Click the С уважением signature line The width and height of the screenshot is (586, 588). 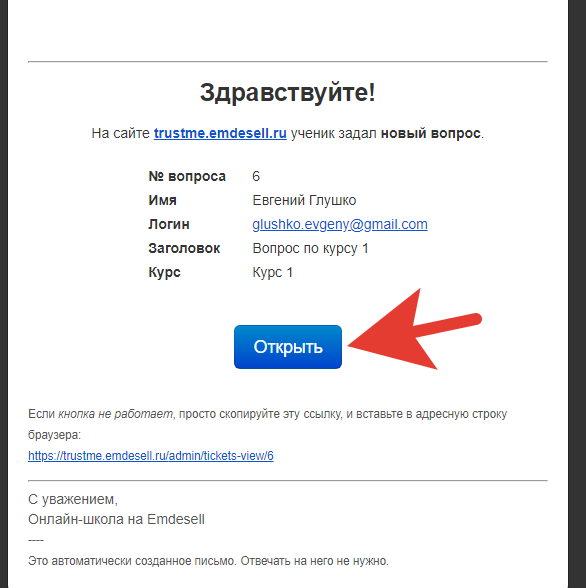[x=73, y=500]
